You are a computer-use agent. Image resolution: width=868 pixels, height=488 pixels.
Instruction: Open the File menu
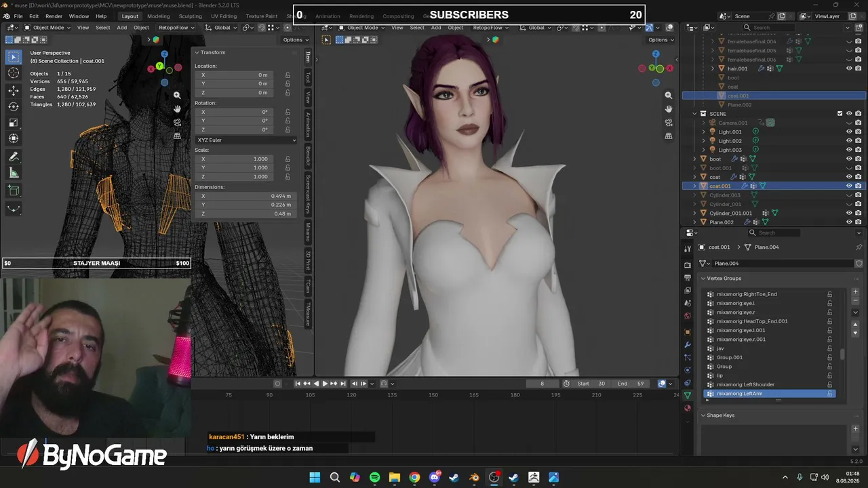coord(18,16)
